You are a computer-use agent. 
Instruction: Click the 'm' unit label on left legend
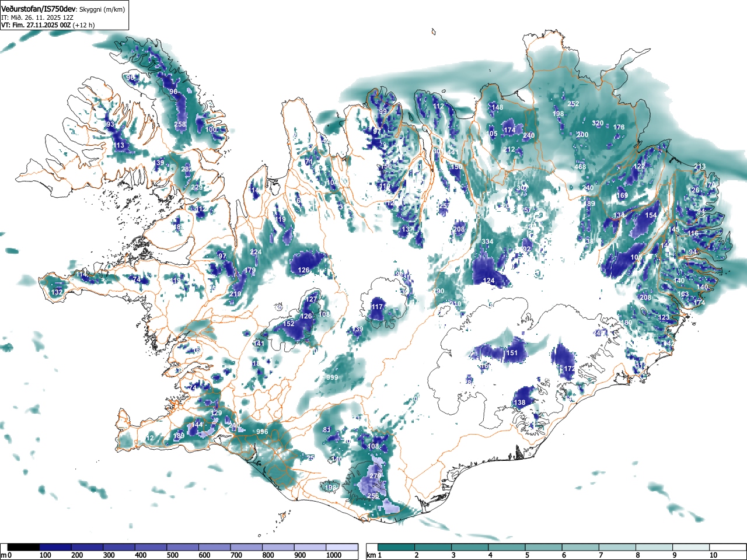(x=4, y=555)
